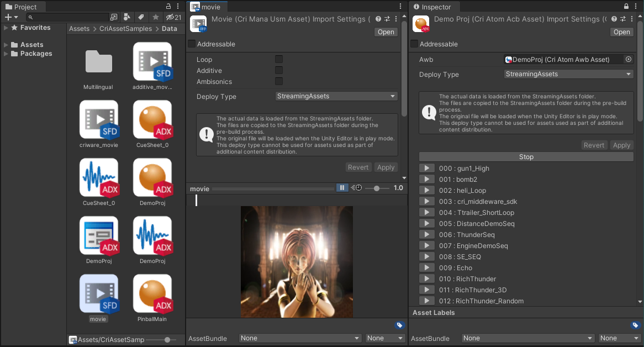Click the Stop button above cue list
Image resolution: width=644 pixels, height=347 pixels.
[526, 156]
